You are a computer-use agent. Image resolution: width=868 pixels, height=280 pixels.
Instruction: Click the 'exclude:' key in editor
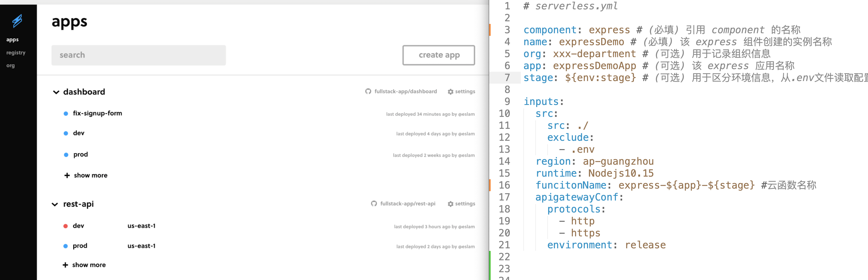click(570, 137)
